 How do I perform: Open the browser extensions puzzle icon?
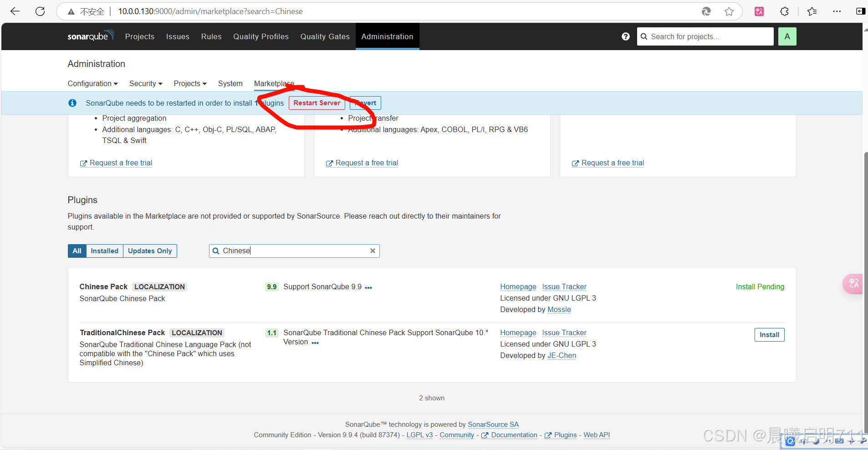(784, 11)
